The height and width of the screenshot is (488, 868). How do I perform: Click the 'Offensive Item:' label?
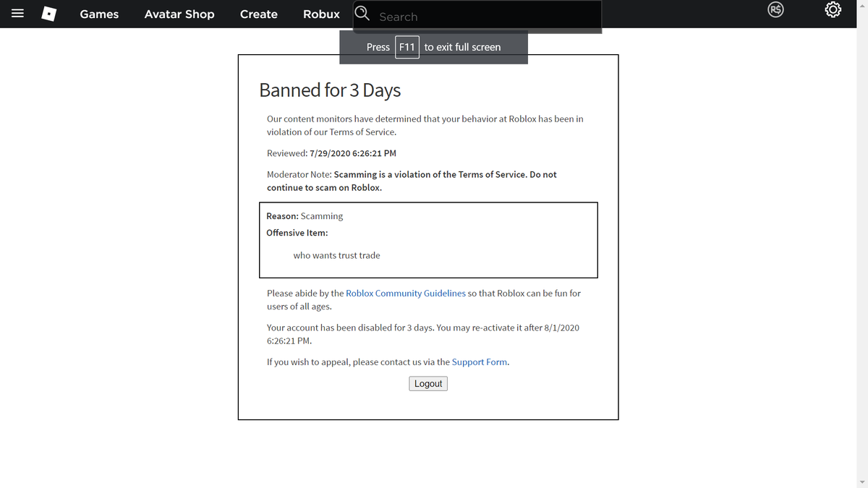(297, 233)
